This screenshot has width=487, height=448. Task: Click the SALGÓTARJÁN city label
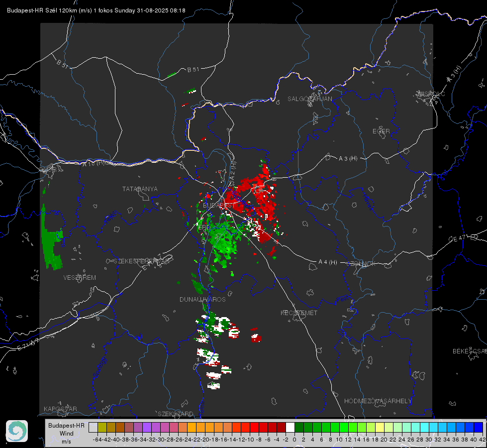[309, 99]
